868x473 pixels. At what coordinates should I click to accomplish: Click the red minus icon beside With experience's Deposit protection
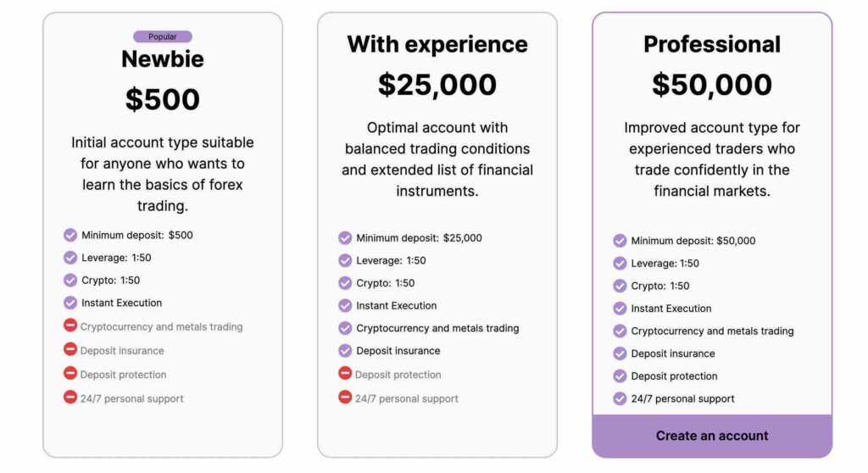[x=345, y=373]
